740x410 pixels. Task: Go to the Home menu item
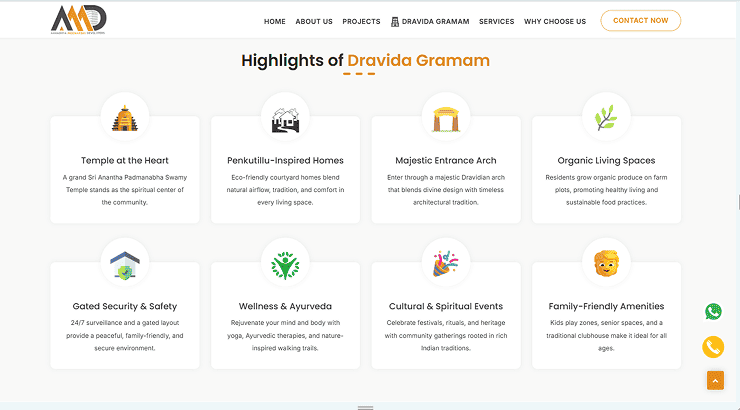pyautogui.click(x=274, y=21)
